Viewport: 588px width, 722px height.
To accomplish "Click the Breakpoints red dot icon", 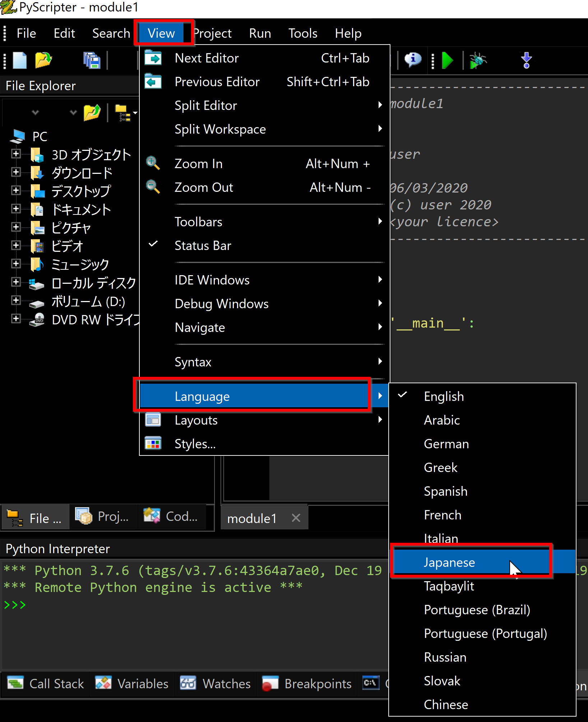I will coord(270,683).
